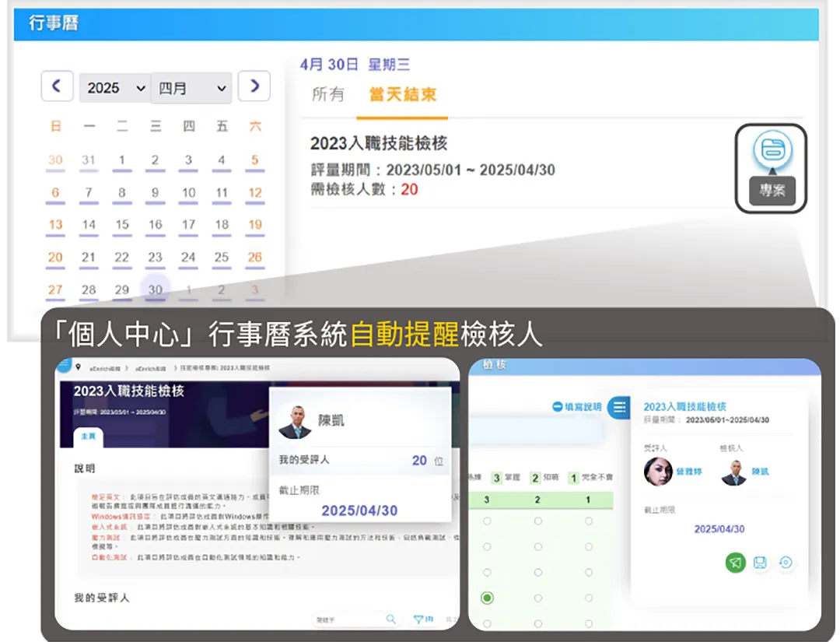This screenshot has height=642, width=840.
Task: Open the month 四月 dropdown
Action: (x=191, y=88)
